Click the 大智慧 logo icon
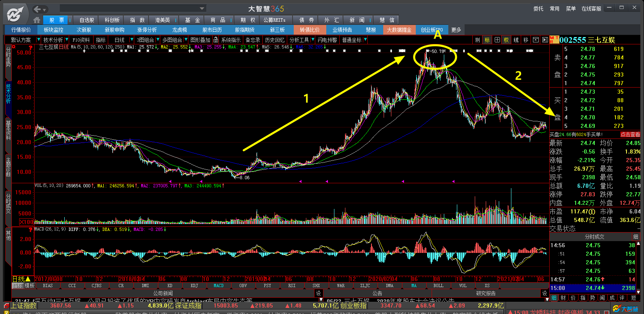 (x=14, y=13)
